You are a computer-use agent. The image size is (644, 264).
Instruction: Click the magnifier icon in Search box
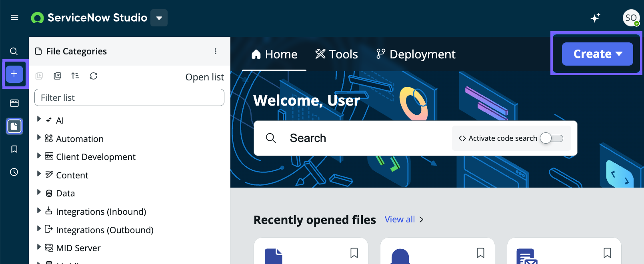[x=271, y=138]
